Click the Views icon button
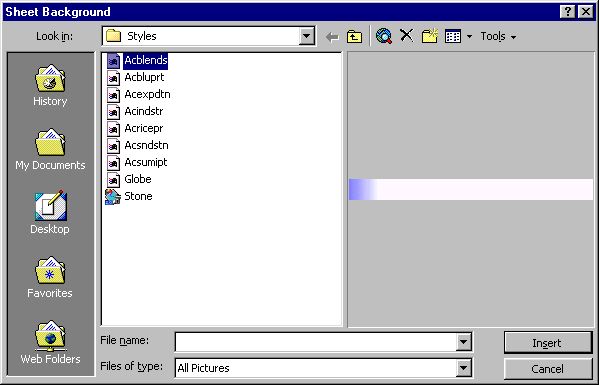Viewport: 599px width, 385px height. tap(453, 36)
